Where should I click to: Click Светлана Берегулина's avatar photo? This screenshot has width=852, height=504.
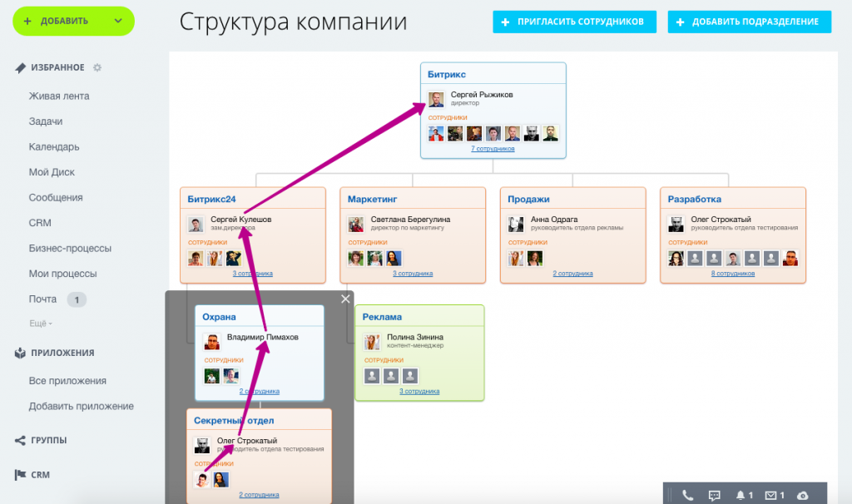(x=356, y=224)
